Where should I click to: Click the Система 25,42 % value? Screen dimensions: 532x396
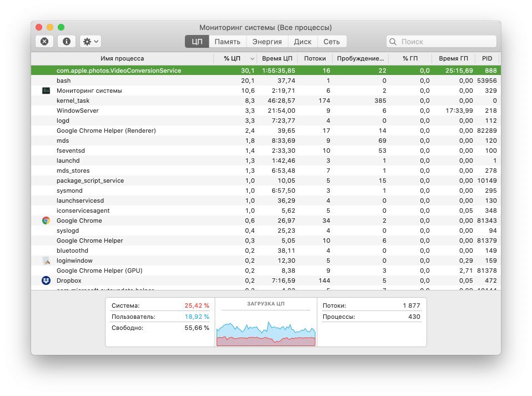tap(197, 305)
